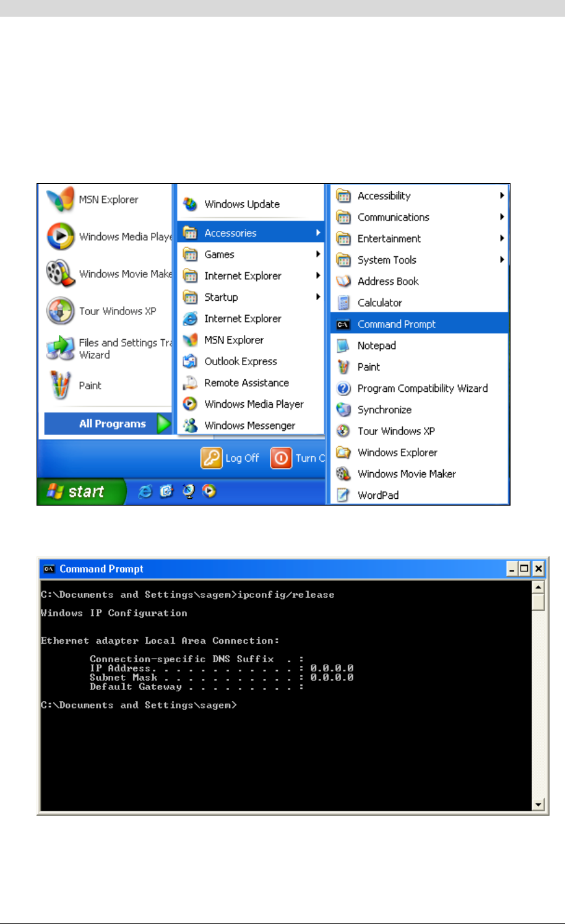Click the Notepad icon

point(343,345)
